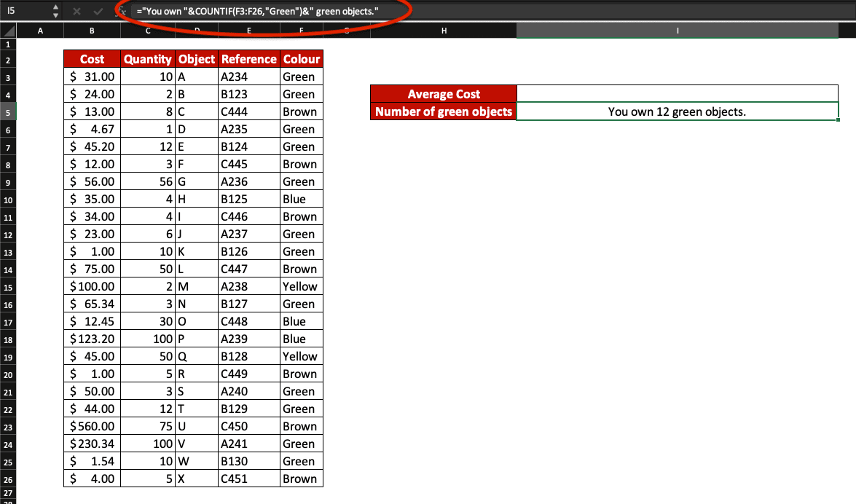Select column A by clicking its header
This screenshot has height=504, width=856.
point(40,31)
